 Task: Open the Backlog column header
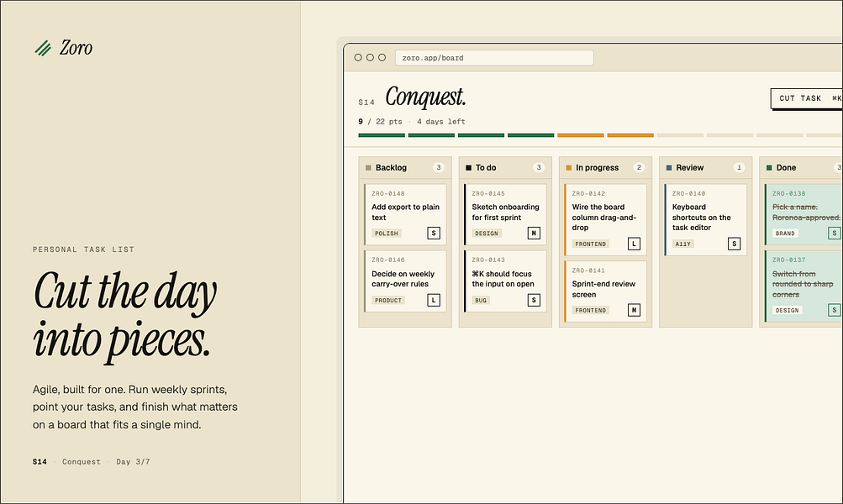(405, 168)
